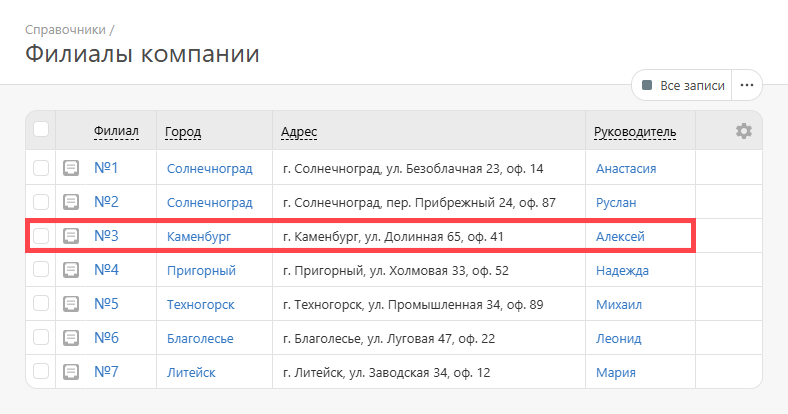The width and height of the screenshot is (788, 414).
Task: Open the record card icon for branch №2
Action: pyautogui.click(x=71, y=202)
